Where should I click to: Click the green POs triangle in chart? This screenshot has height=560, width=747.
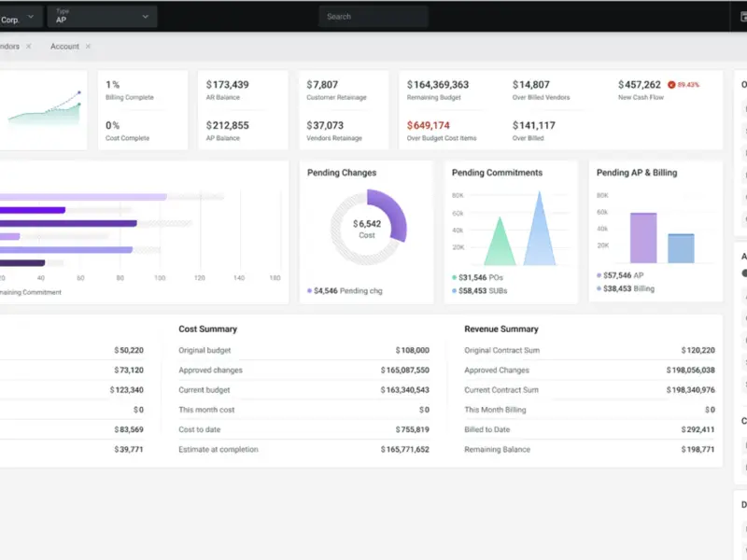click(500, 242)
